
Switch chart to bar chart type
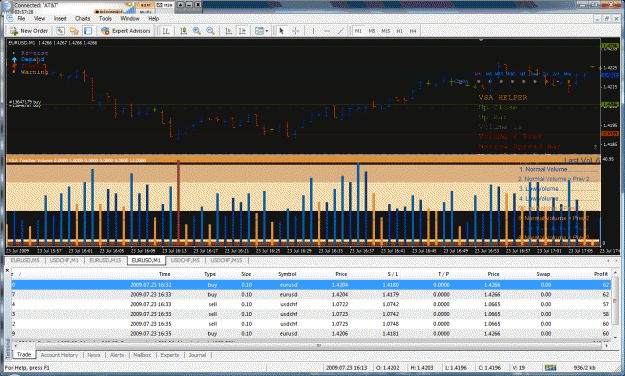[166, 31]
